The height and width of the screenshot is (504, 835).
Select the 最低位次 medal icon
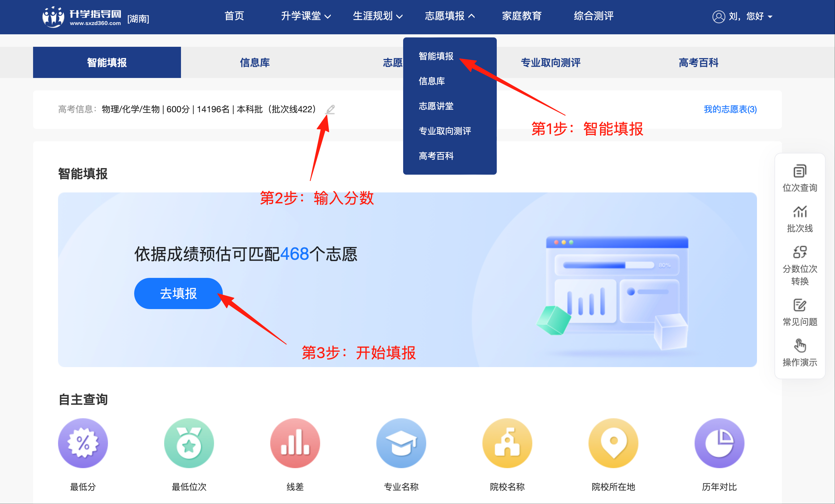[189, 443]
